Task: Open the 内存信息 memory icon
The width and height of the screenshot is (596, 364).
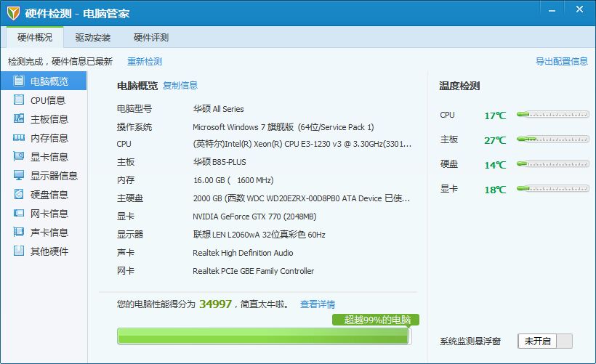Action: [18, 137]
